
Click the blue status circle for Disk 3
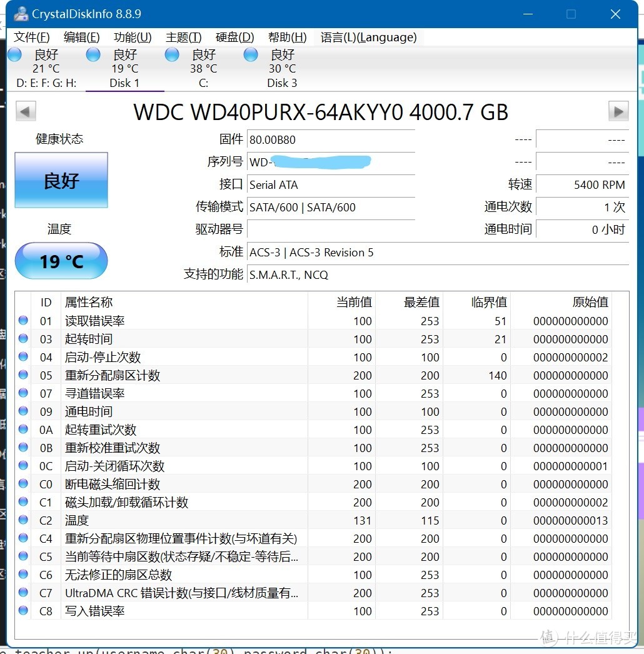pyautogui.click(x=250, y=54)
